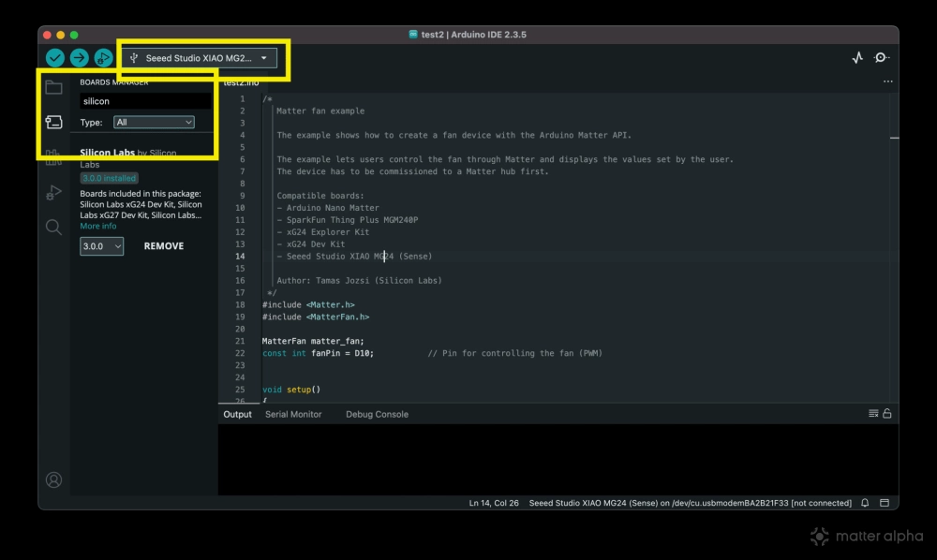Switch to the Serial Monitor tab
Viewport: 937px width, 560px height.
pyautogui.click(x=293, y=414)
